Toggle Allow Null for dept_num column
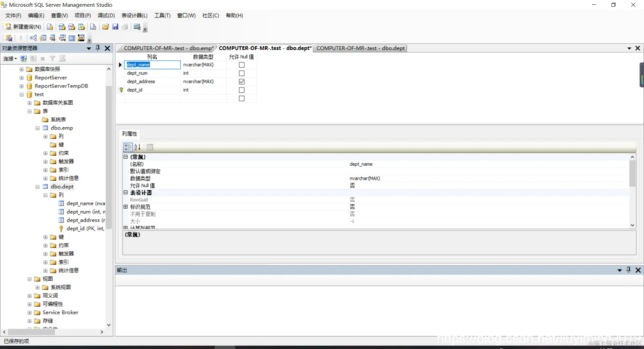Screen dimensions: 644x349 pos(241,73)
